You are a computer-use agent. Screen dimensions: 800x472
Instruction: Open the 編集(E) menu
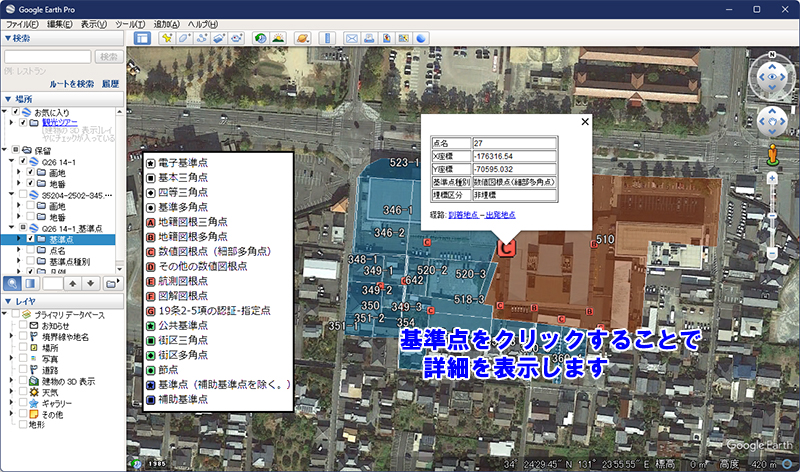(x=60, y=24)
